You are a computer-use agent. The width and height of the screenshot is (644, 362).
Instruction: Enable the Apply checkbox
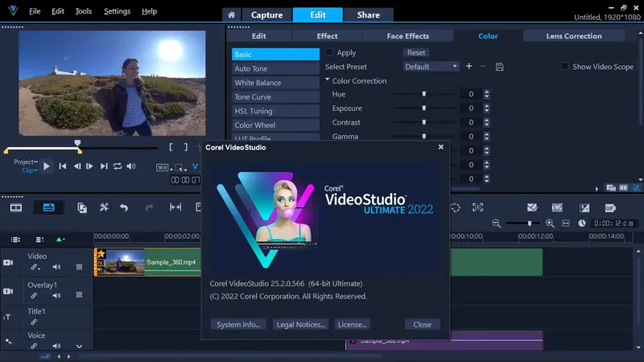pyautogui.click(x=329, y=52)
